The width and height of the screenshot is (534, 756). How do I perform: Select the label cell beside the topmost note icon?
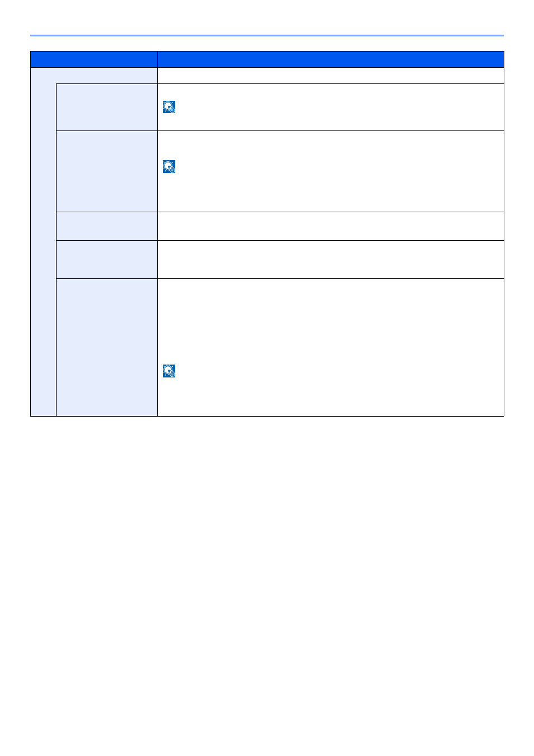(107, 108)
